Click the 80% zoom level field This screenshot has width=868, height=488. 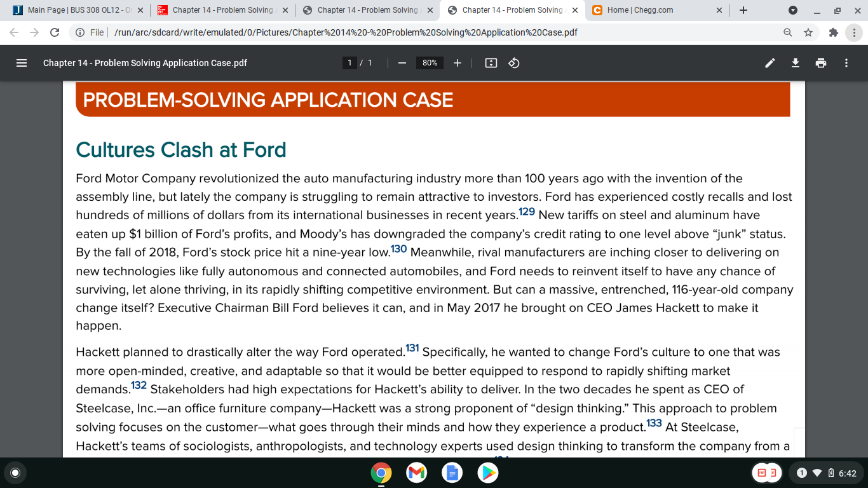tap(430, 63)
